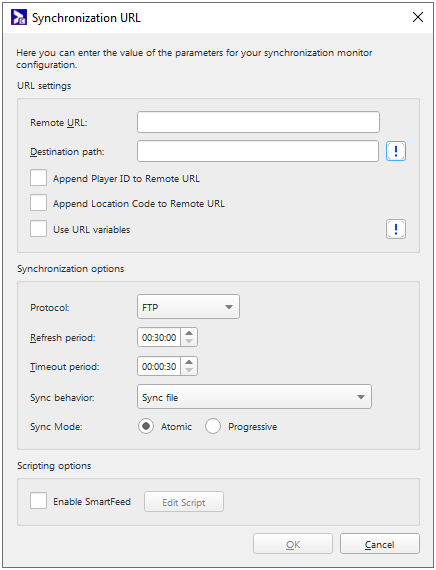The image size is (436, 570).
Task: Expand the Sync behavior dropdown
Action: [x=254, y=397]
